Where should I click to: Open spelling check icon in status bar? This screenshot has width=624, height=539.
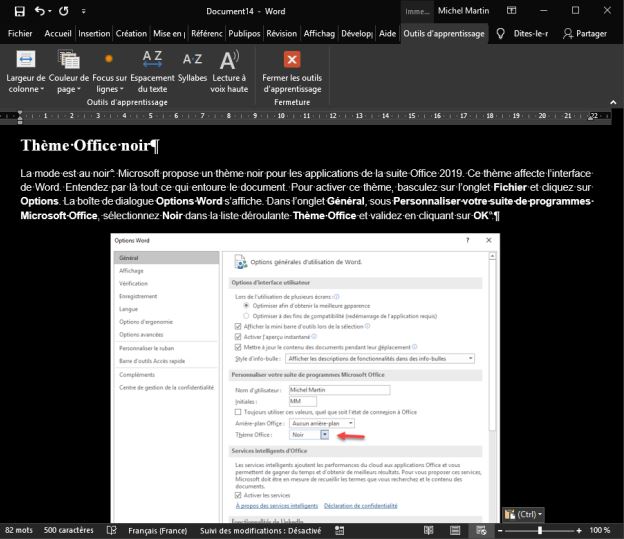coord(112,530)
